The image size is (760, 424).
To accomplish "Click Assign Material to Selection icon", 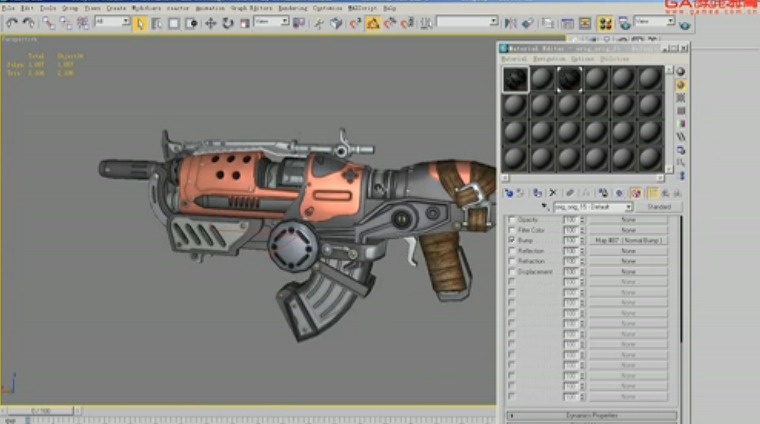I will [x=538, y=193].
